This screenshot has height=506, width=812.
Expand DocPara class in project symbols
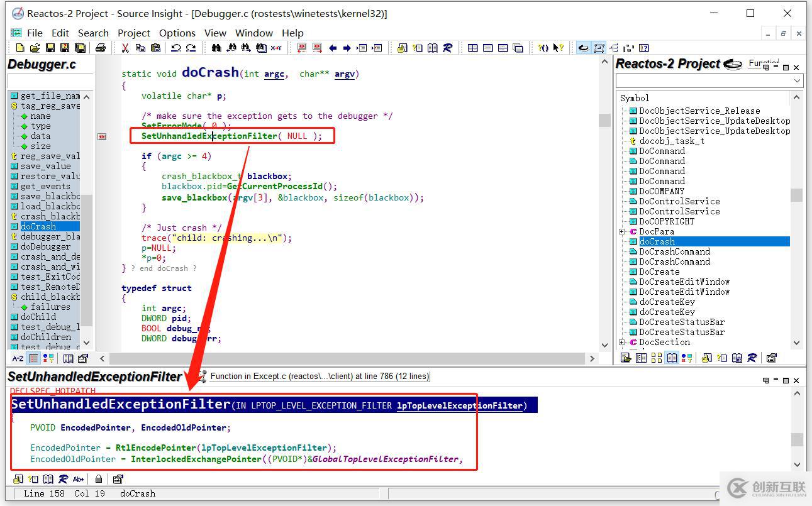(622, 231)
